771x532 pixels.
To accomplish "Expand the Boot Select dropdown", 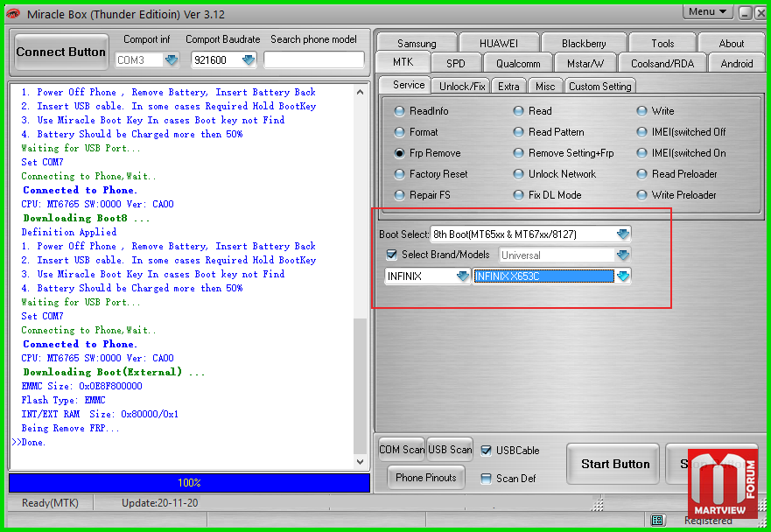I will [623, 234].
